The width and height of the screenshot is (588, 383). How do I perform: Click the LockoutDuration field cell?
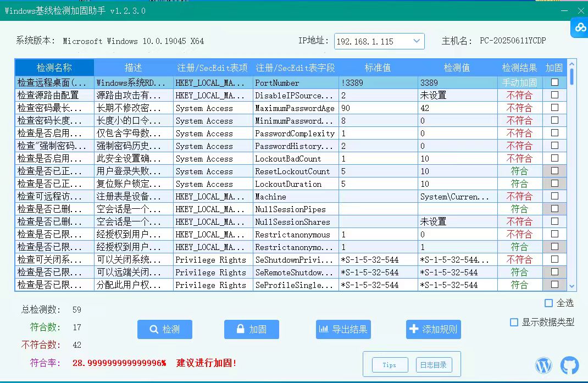click(296, 184)
